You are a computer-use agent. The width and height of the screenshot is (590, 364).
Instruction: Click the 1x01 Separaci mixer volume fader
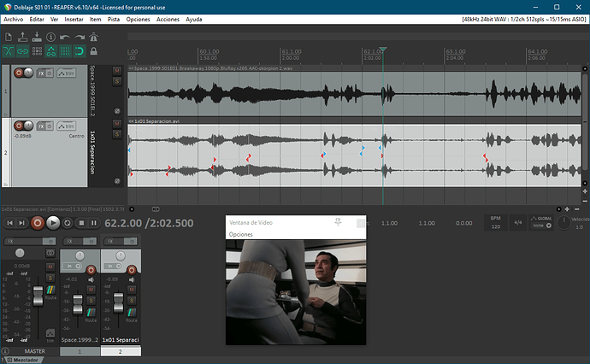(x=119, y=302)
